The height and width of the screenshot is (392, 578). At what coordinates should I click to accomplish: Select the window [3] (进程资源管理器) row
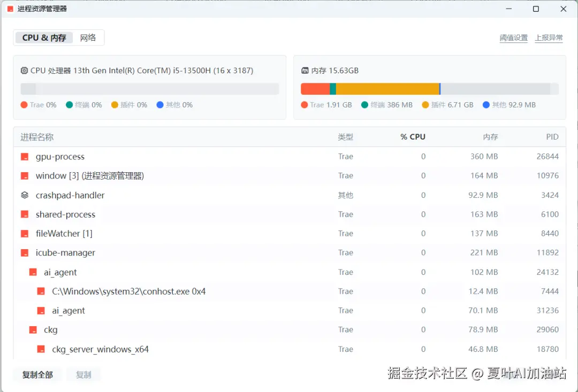click(290, 176)
